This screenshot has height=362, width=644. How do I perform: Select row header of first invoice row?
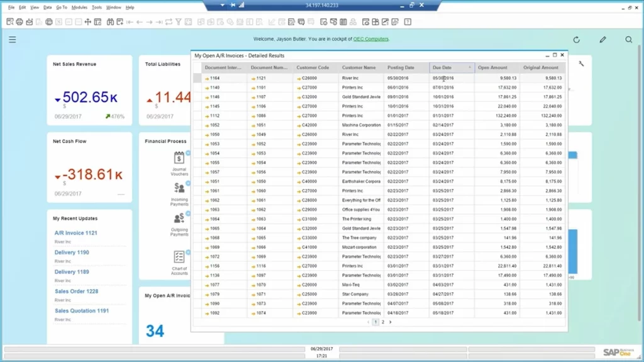tap(197, 79)
